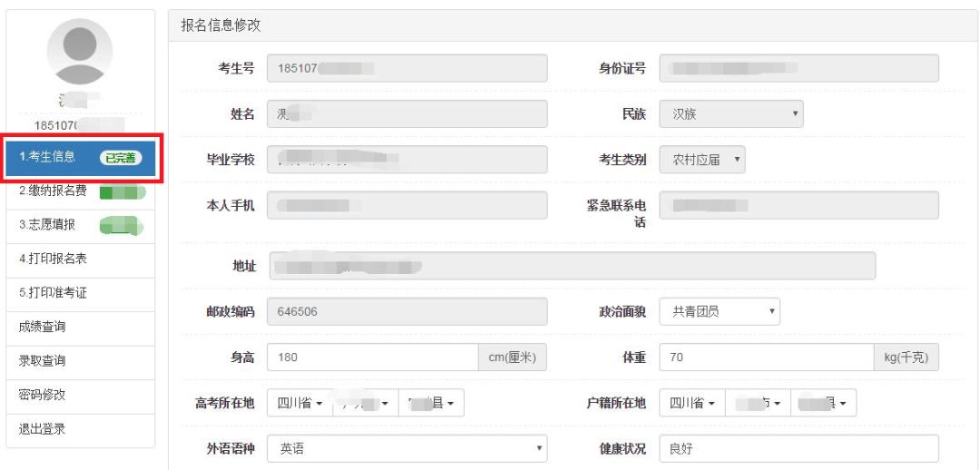Open 外语语种 dropdown showing 英语
Viewport: 980px width, 470px height.
pyautogui.click(x=407, y=449)
